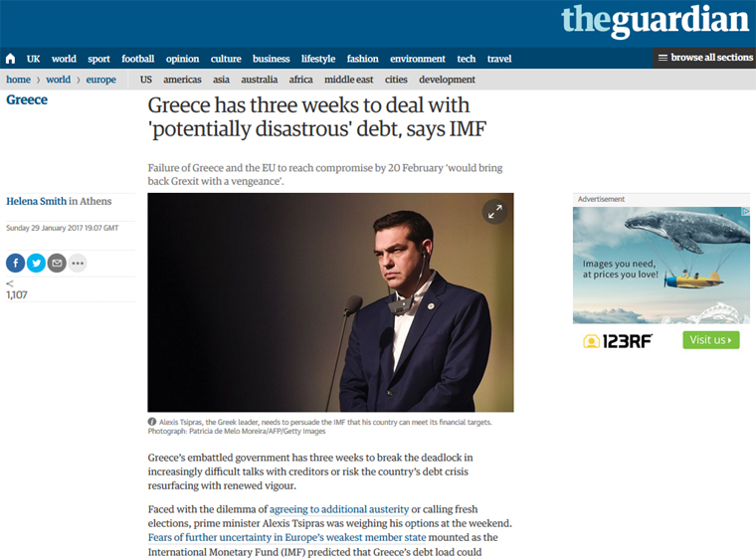This screenshot has height=560, width=756.
Task: Open more sharing options ellipsis
Action: pos(78,263)
